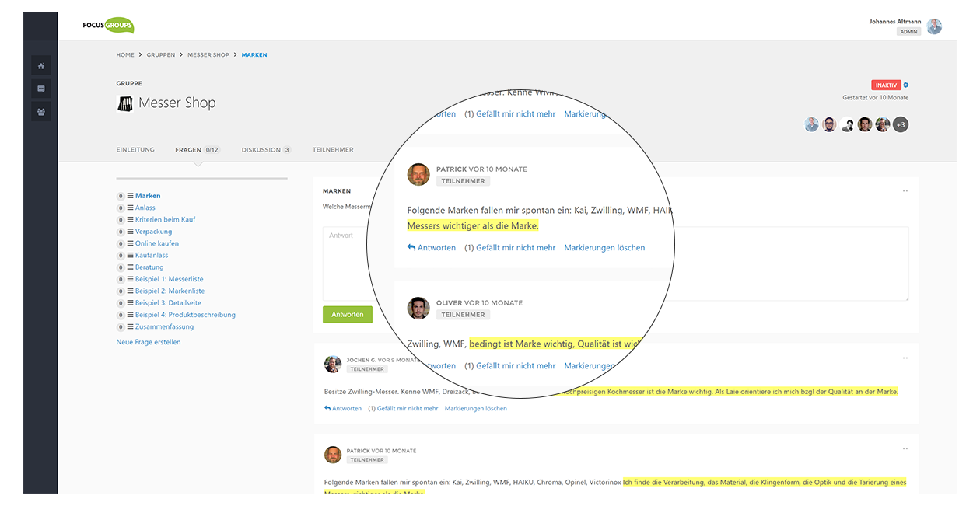
Task: Open Beispiel 2: Markenliste question
Action: [170, 291]
